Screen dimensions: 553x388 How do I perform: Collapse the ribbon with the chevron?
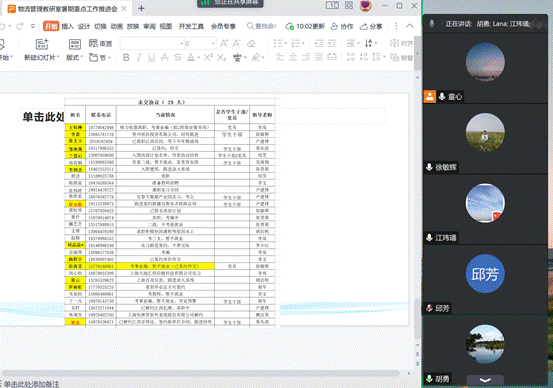[409, 26]
